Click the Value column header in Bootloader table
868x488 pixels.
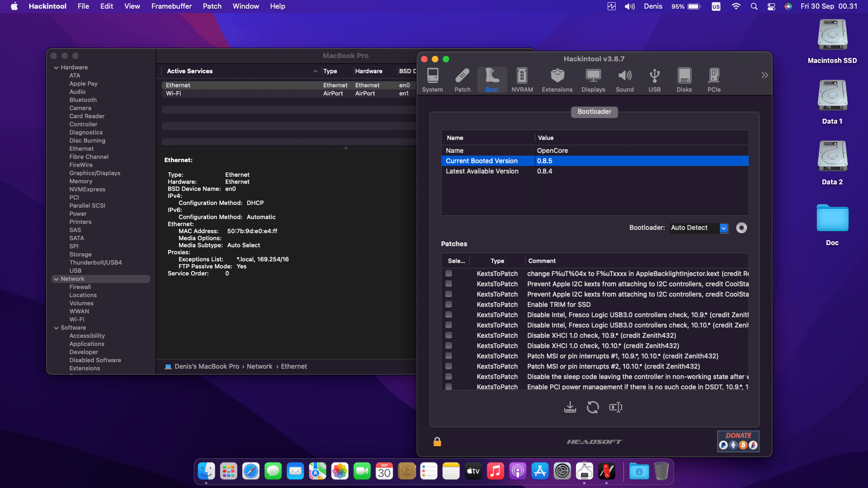(x=546, y=138)
